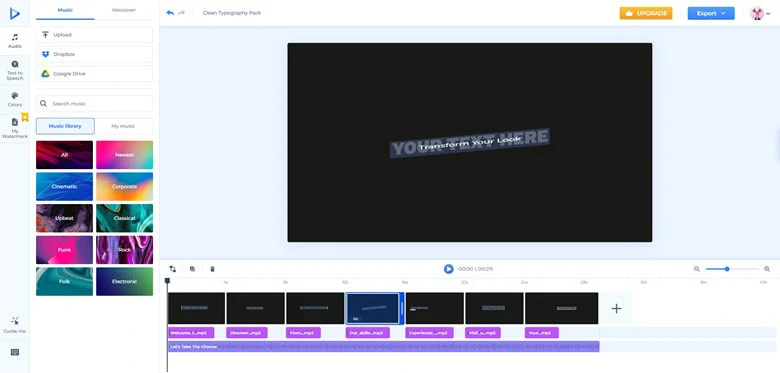Click the Search music field
This screenshot has height=373, width=780.
tap(95, 103)
